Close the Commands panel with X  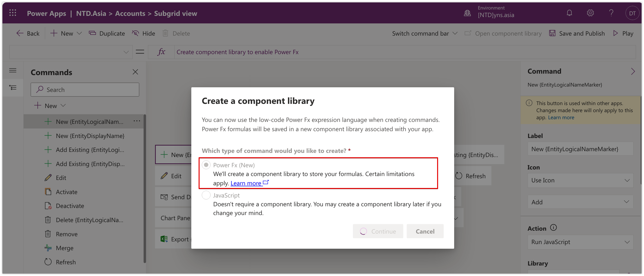click(x=135, y=72)
